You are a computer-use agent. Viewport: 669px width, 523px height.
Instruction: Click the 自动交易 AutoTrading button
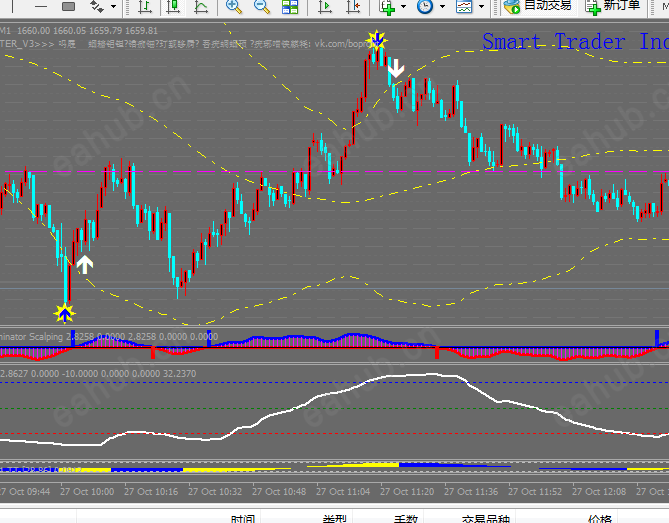coord(538,6)
